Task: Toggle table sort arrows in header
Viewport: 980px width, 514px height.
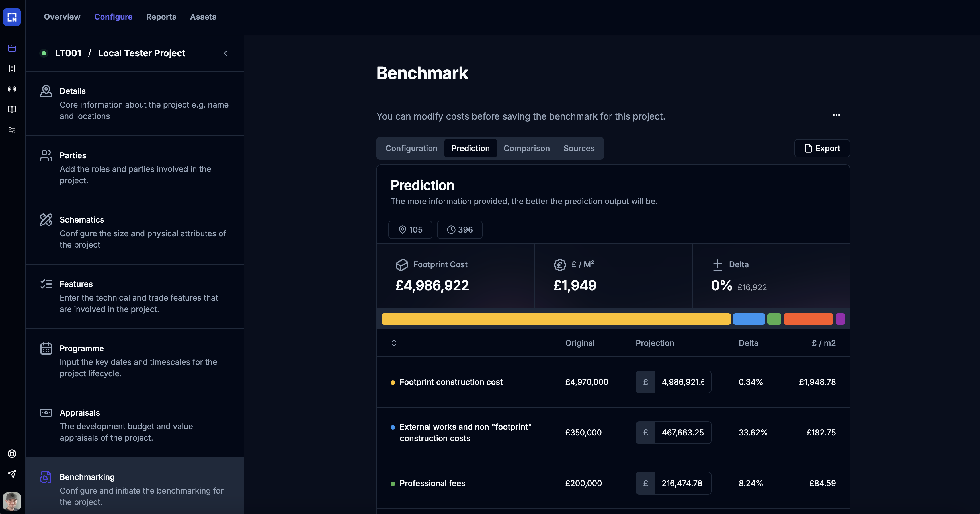Action: (394, 343)
